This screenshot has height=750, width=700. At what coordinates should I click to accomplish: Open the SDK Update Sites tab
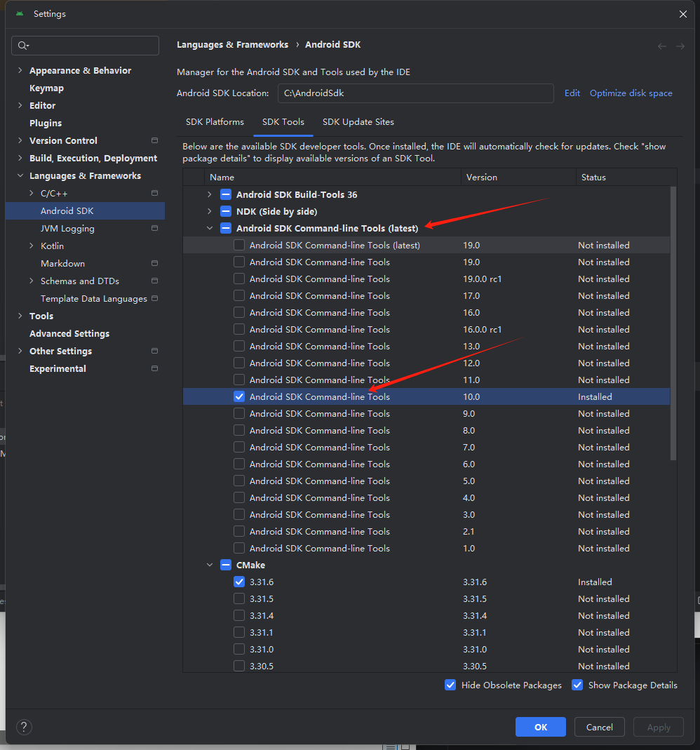pyautogui.click(x=358, y=122)
